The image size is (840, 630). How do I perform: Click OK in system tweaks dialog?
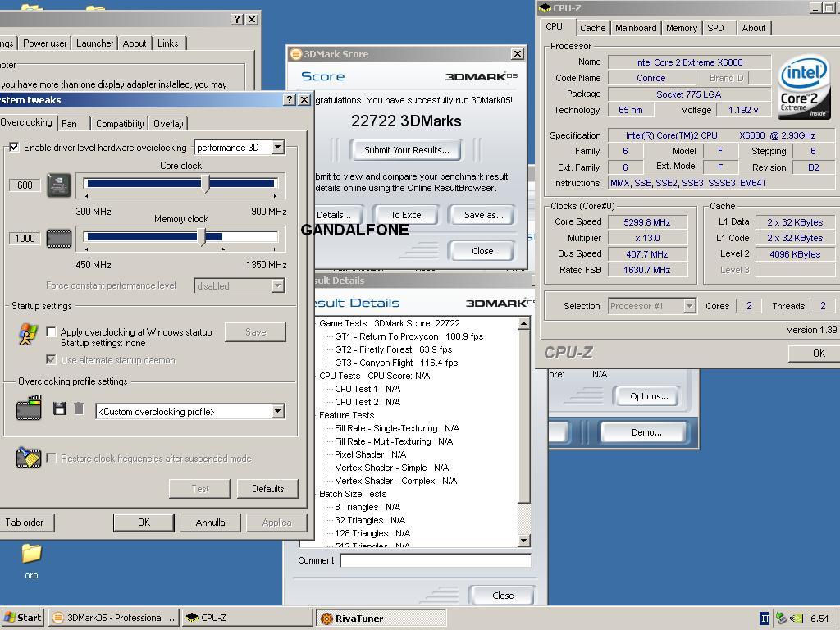(144, 523)
